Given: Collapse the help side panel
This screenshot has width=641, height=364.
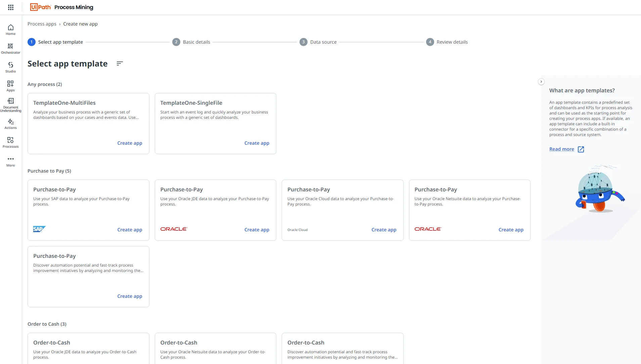Looking at the screenshot, I should click(x=541, y=82).
